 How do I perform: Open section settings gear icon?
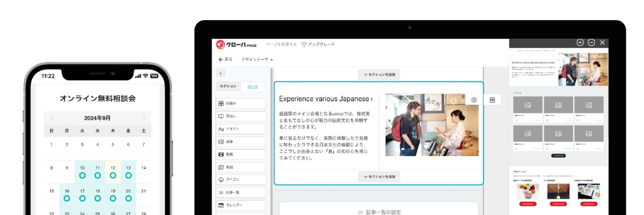(x=474, y=100)
